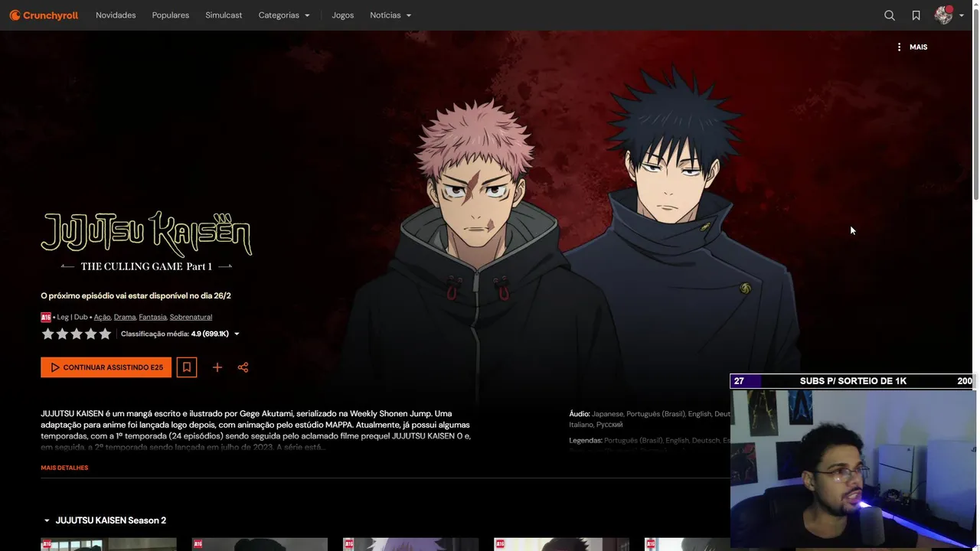Click the Mais Detalhes link
This screenshot has width=980, height=551.
64,468
